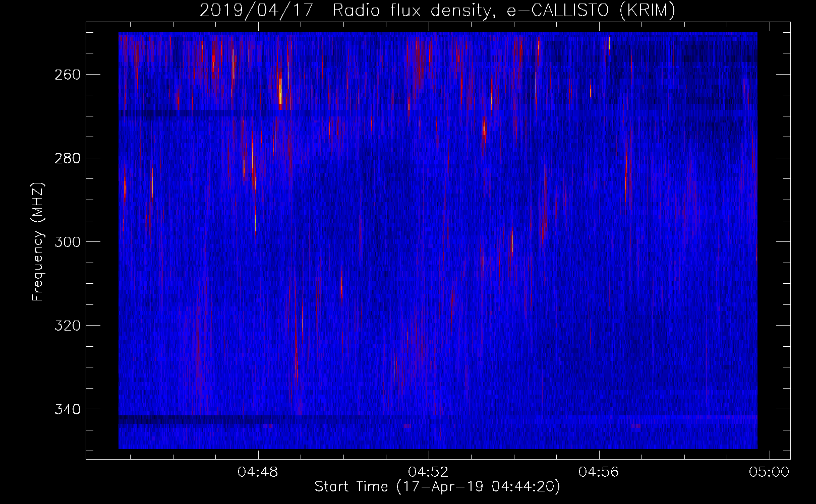Click the 05:00 time tick label
816x504 pixels.
tap(770, 472)
